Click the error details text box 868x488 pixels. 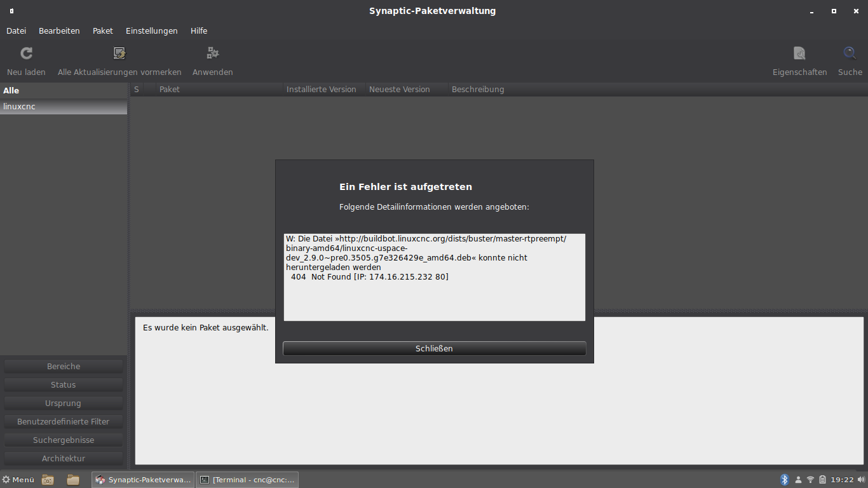tap(434, 277)
